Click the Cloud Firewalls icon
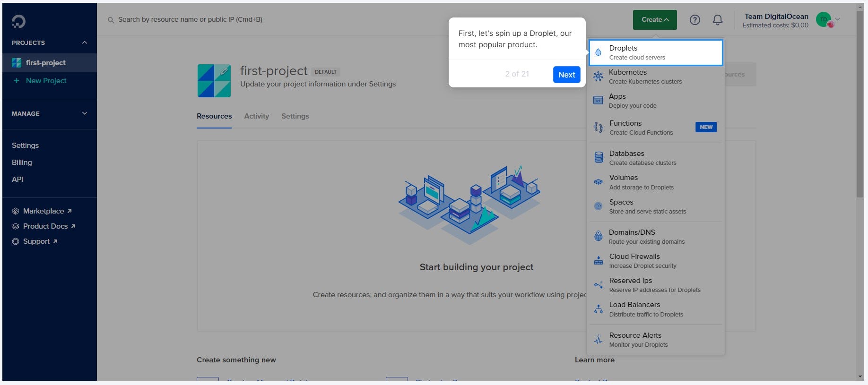This screenshot has height=385, width=868. pos(598,261)
